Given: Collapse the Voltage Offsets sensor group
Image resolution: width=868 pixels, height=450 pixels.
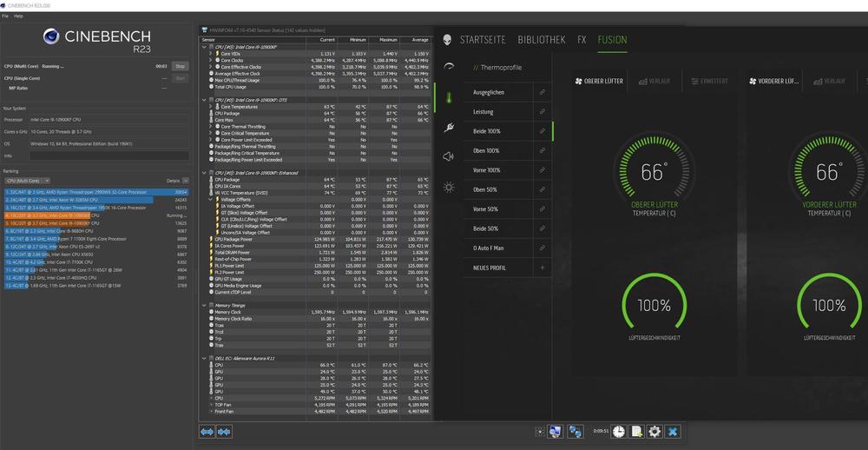Looking at the screenshot, I should (x=210, y=199).
